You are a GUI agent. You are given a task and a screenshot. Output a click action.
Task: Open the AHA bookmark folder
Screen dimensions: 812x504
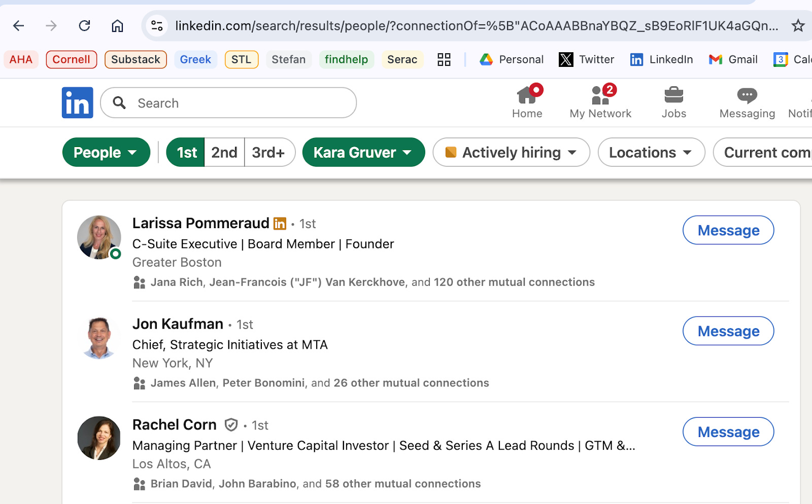tap(21, 60)
